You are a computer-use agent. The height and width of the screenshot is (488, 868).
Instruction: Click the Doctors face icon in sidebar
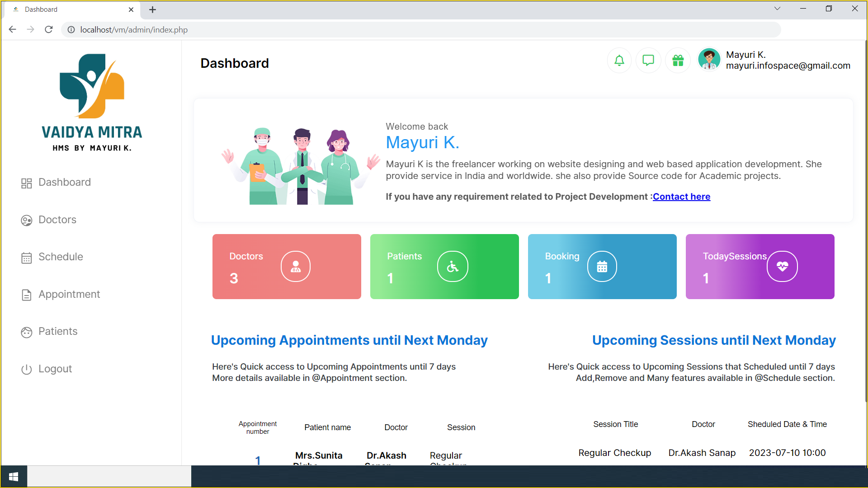pos(27,221)
